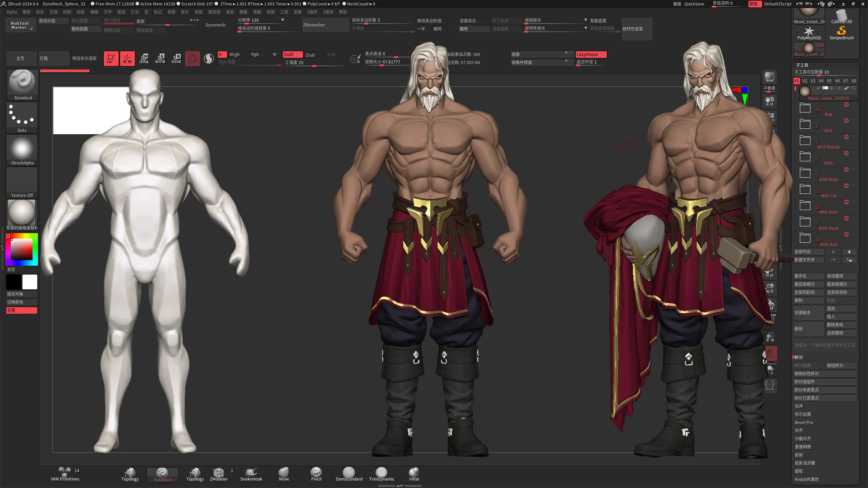Screen dimensions: 868x488
Task: Pick the SimpleBrush tool
Action: pos(841,33)
